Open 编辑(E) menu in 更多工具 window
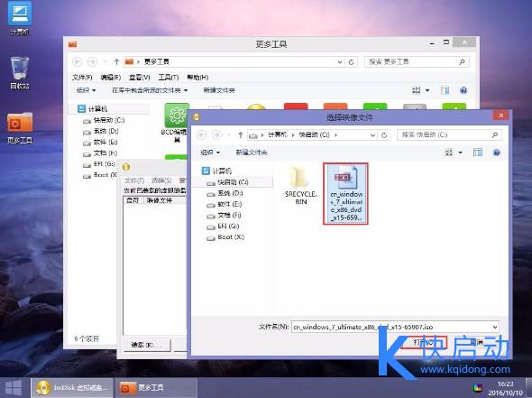The width and height of the screenshot is (532, 398). (x=111, y=78)
